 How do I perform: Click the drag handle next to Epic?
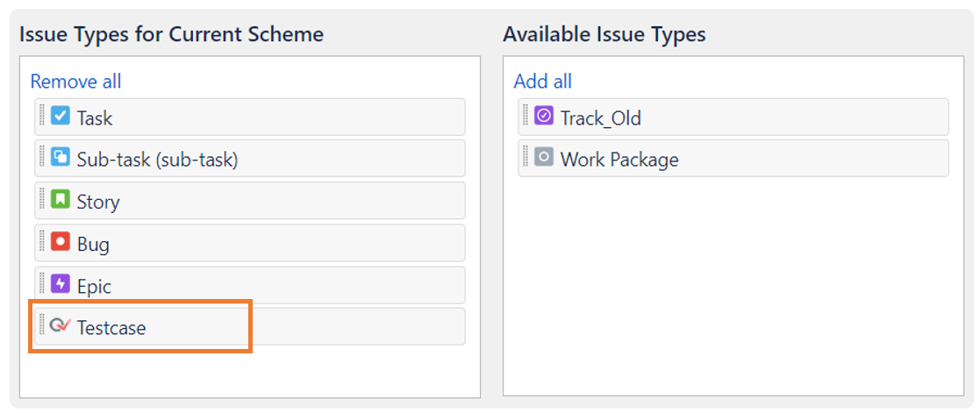pos(42,283)
